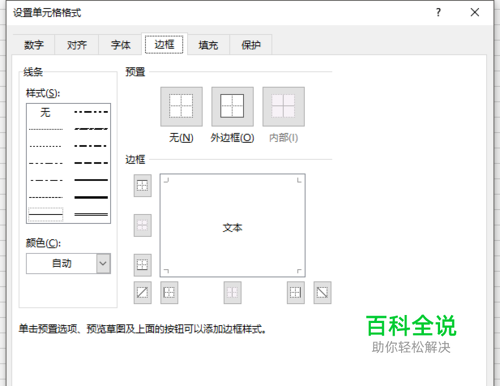Switch to the 字体 tab
The width and height of the screenshot is (500, 386).
tap(120, 45)
